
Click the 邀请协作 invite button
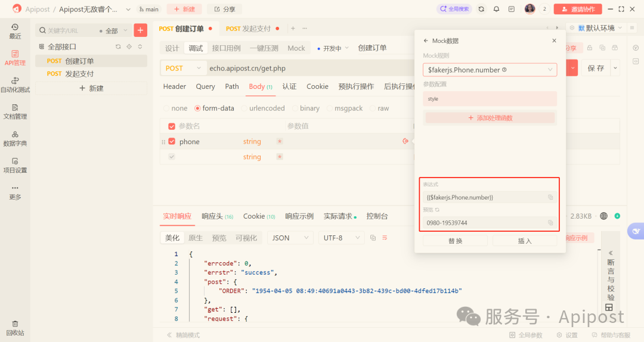click(578, 9)
